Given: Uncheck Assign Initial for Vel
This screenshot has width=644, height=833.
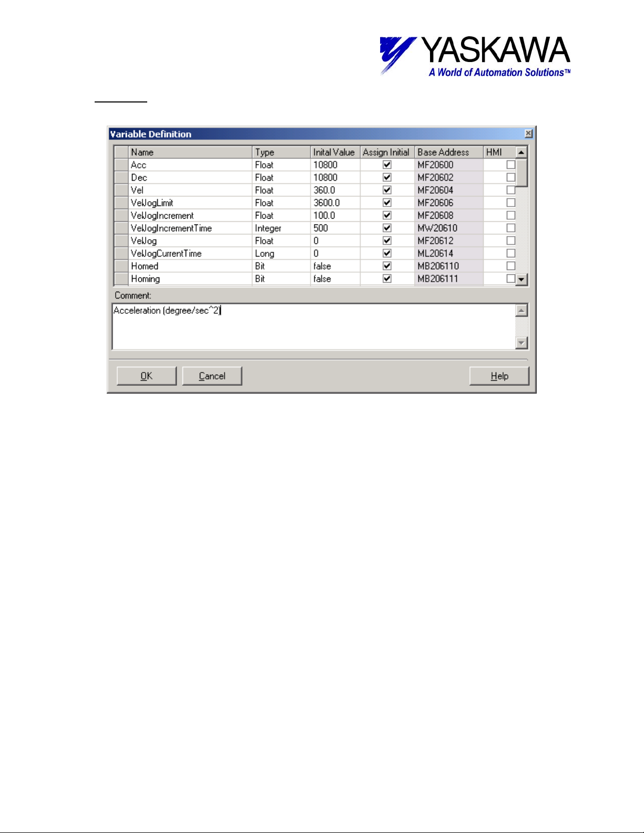Looking at the screenshot, I should click(x=387, y=190).
